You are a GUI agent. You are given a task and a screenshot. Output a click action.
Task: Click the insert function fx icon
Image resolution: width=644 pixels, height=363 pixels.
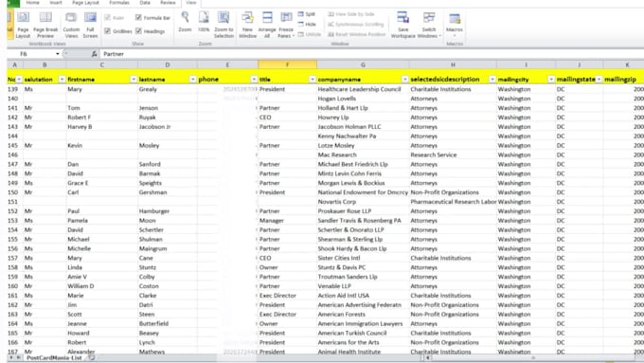pyautogui.click(x=94, y=54)
